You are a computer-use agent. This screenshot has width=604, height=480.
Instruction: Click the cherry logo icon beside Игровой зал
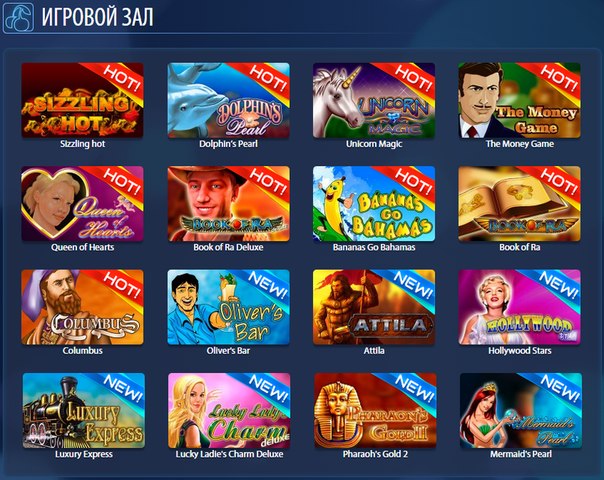pos(18,17)
